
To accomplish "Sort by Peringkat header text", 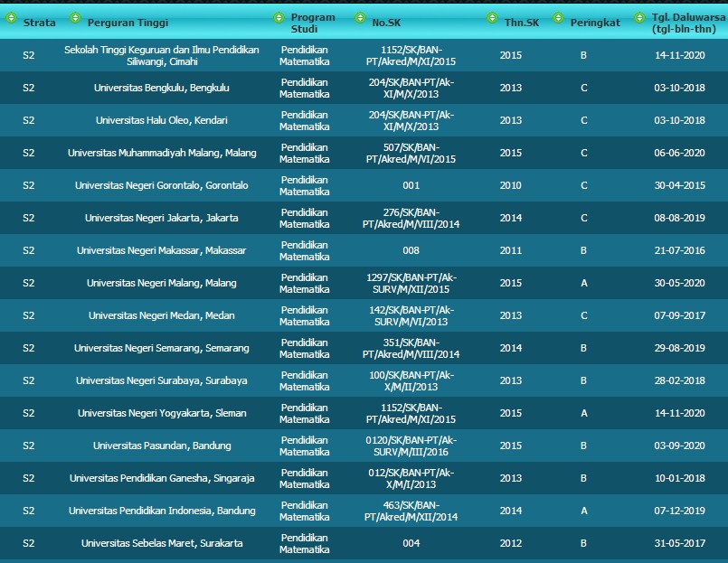I will [x=595, y=23].
